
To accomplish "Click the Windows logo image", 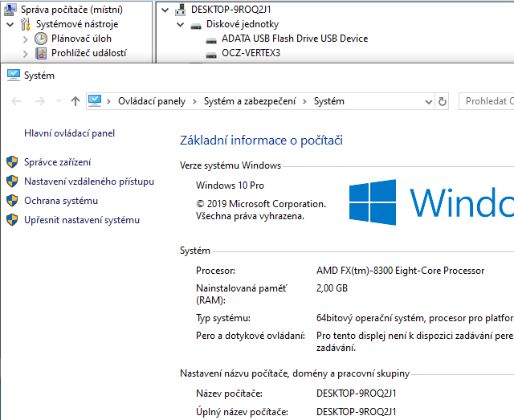I will (x=373, y=202).
